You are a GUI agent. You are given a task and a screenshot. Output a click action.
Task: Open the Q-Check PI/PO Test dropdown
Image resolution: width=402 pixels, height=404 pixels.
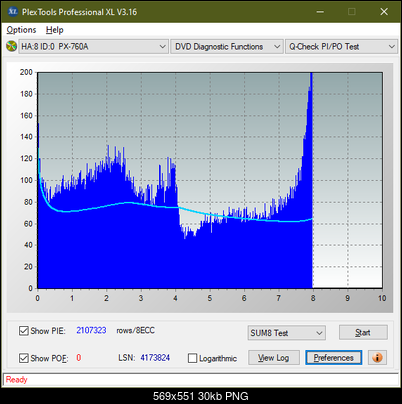tap(341, 47)
